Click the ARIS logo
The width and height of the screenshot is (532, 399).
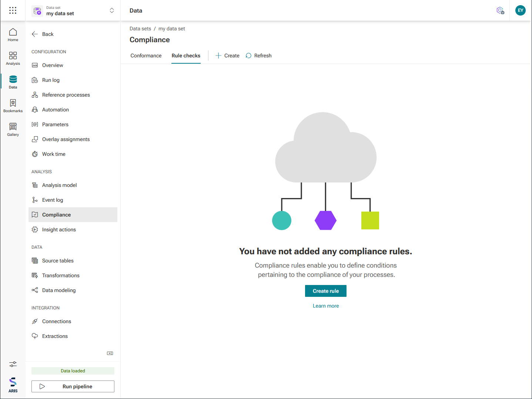pyautogui.click(x=13, y=385)
